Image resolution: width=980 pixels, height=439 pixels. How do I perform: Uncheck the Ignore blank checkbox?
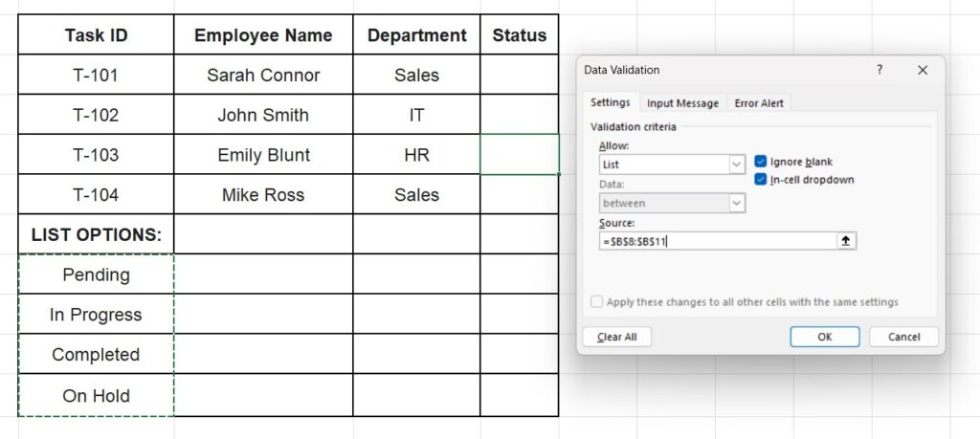tap(761, 162)
